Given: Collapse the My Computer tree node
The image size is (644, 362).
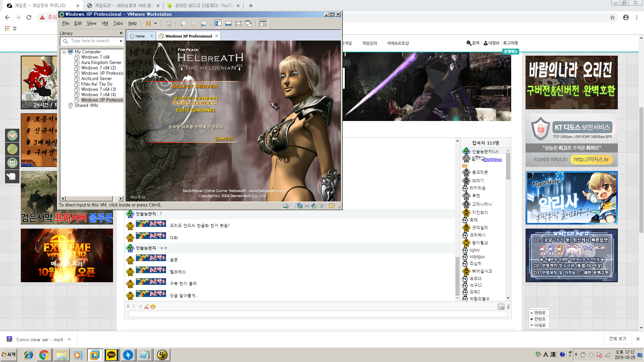Looking at the screenshot, I should (x=64, y=52).
